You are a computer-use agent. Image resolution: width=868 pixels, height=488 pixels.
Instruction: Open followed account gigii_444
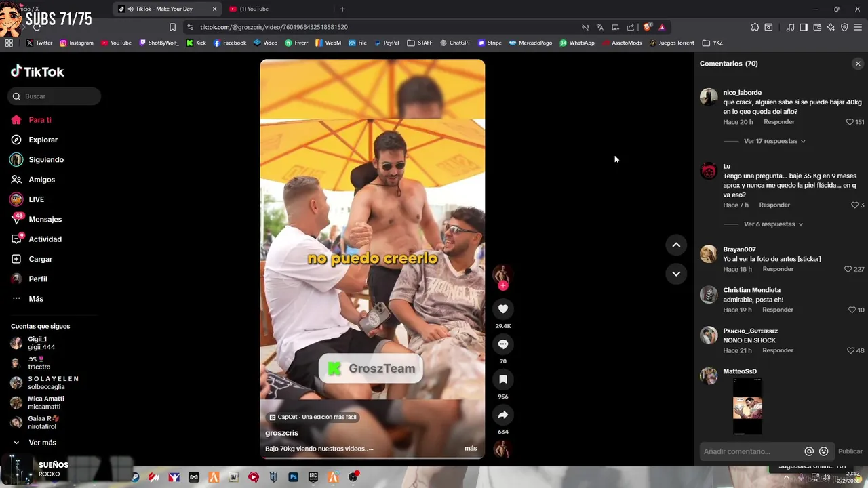coord(41,343)
